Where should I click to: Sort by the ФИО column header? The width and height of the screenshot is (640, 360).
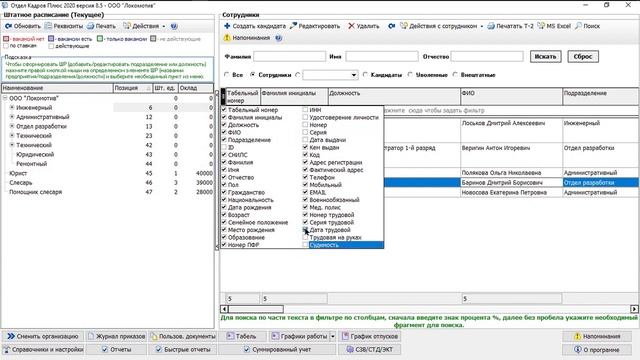(x=511, y=97)
